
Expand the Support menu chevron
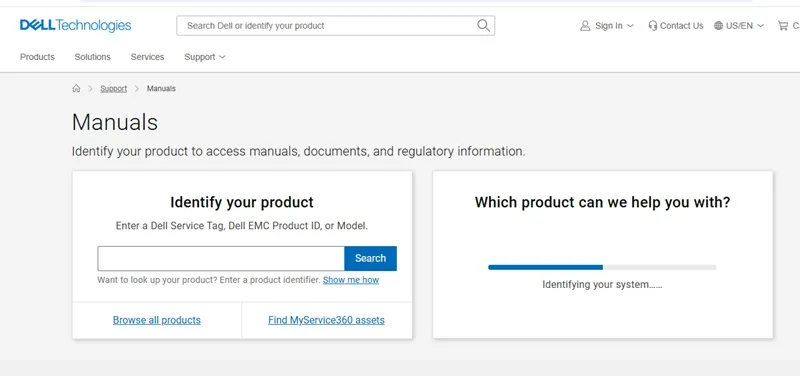(222, 57)
